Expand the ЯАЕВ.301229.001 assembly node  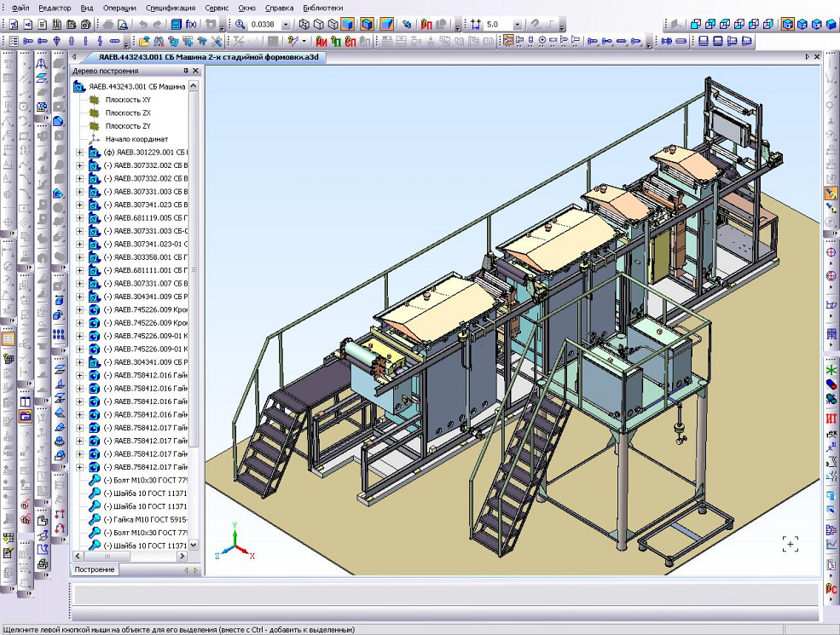(80, 153)
